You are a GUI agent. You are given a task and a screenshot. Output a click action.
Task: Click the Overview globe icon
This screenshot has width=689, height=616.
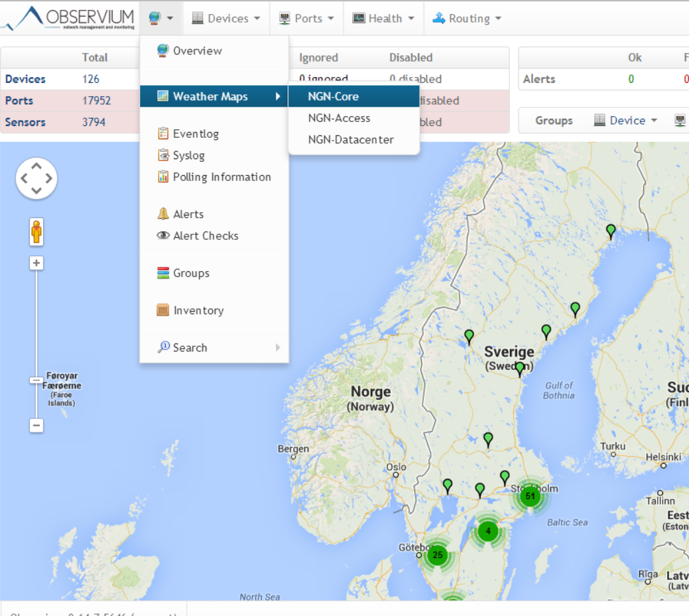[x=162, y=50]
